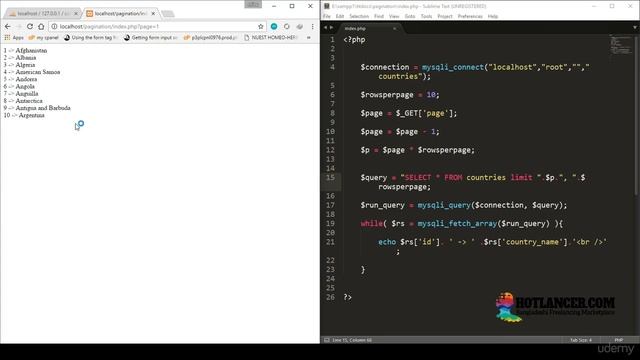View site information icon in address bar
640x360 pixels.
54,27
